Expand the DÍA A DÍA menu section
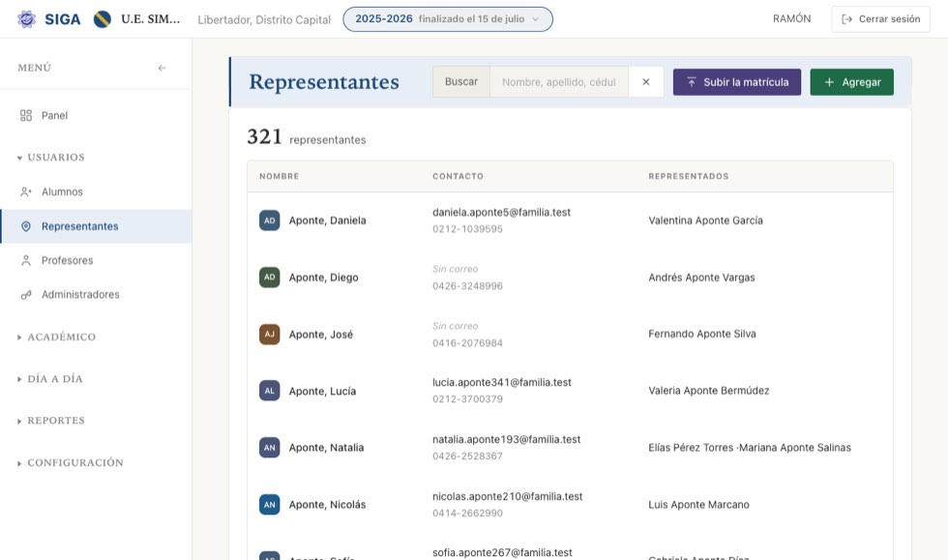 50,378
